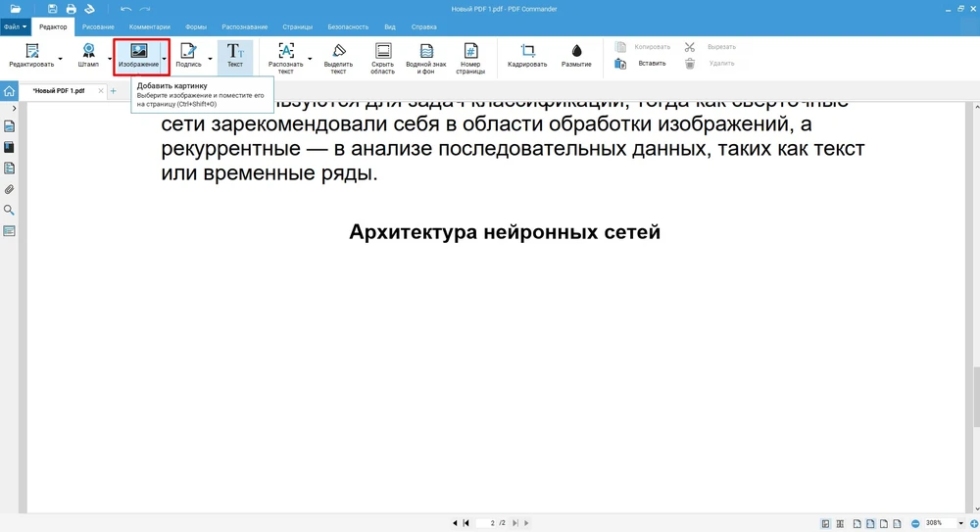Click the Изображение (add image) tool
The width and height of the screenshot is (980, 532).
138,55
